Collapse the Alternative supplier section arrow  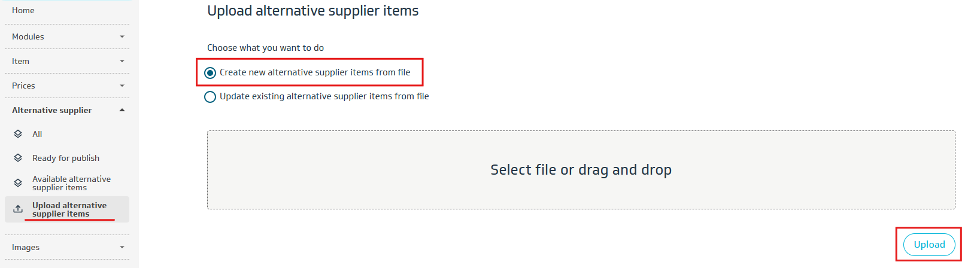[x=122, y=110]
